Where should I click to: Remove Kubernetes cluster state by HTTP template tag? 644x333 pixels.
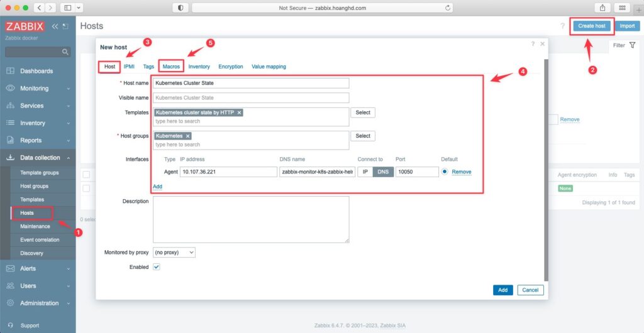pyautogui.click(x=239, y=112)
